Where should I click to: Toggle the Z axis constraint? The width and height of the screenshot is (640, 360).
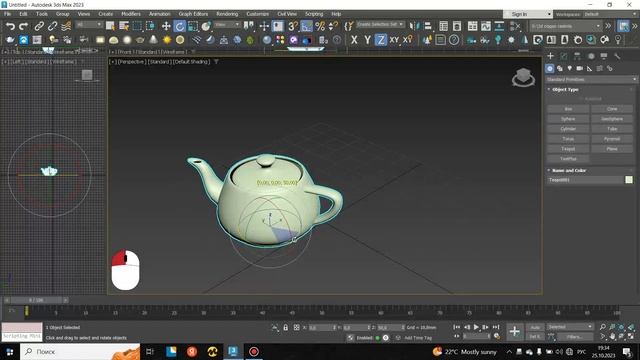point(380,40)
